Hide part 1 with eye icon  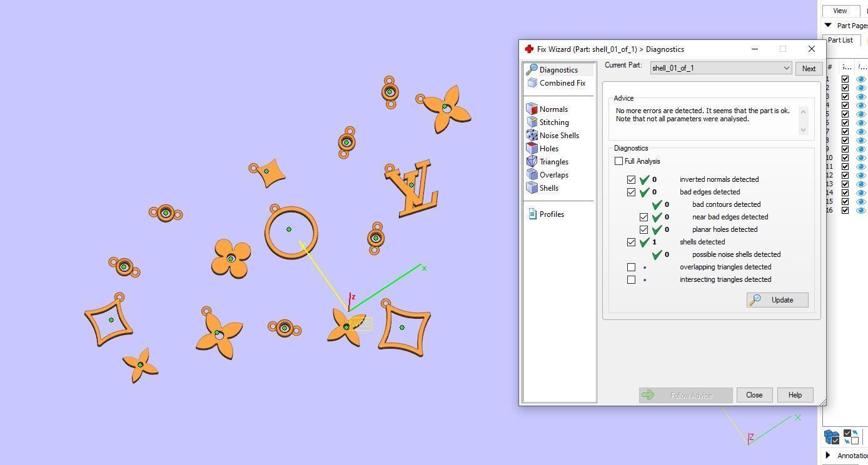860,79
